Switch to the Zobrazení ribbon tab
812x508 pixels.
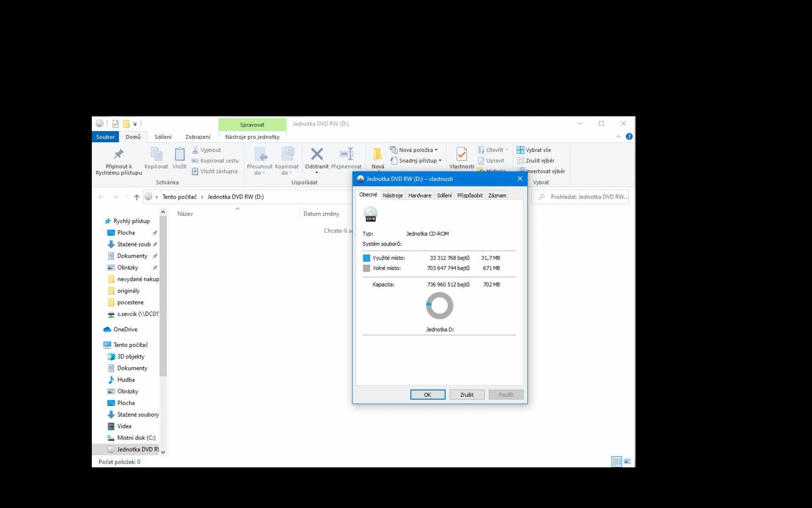pyautogui.click(x=198, y=137)
